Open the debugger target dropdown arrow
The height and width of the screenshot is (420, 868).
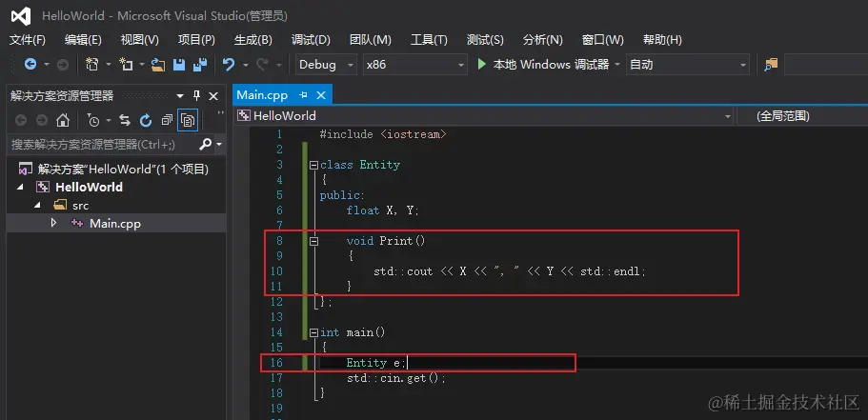[x=617, y=65]
